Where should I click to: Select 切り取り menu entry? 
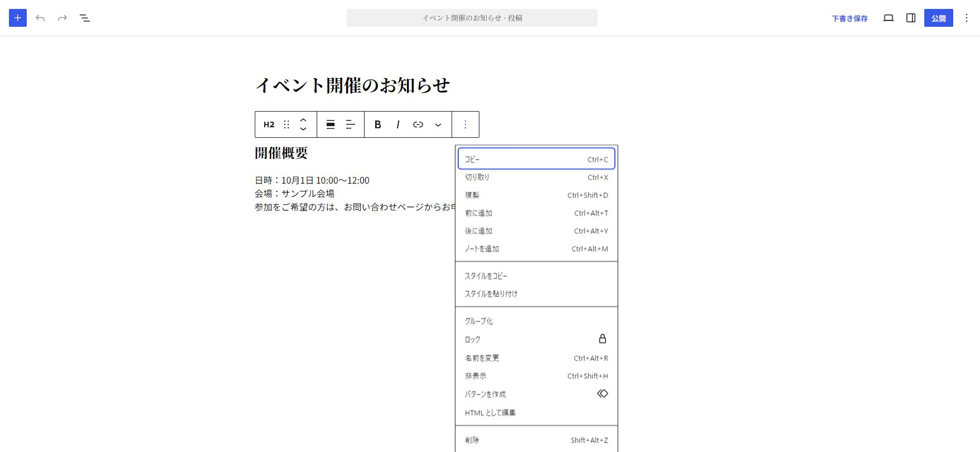click(536, 177)
